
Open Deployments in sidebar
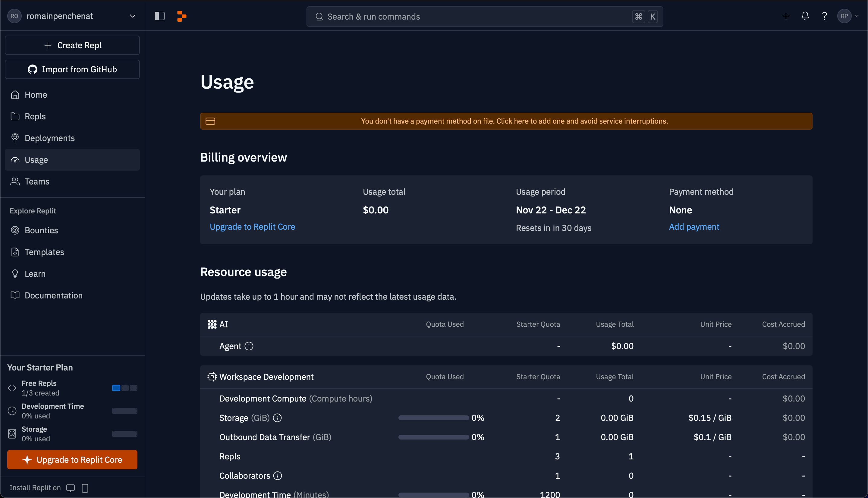point(72,138)
